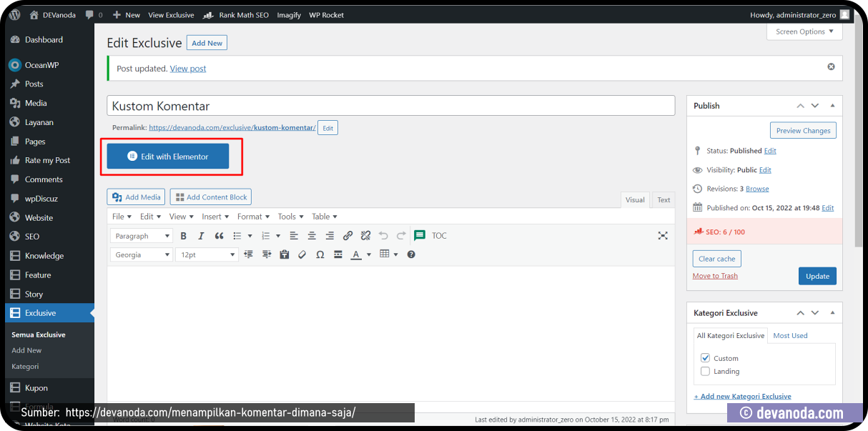Toggle fullscreen editor mode
Screen dimensions: 868x431
click(663, 236)
